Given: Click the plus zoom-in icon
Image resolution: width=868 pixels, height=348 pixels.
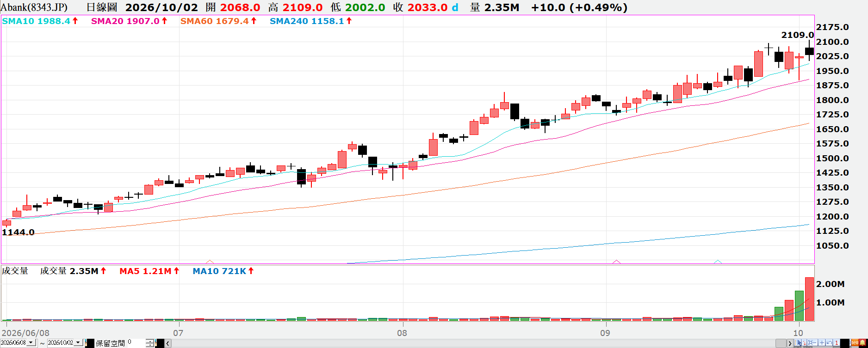Looking at the screenshot, I should point(822,342).
